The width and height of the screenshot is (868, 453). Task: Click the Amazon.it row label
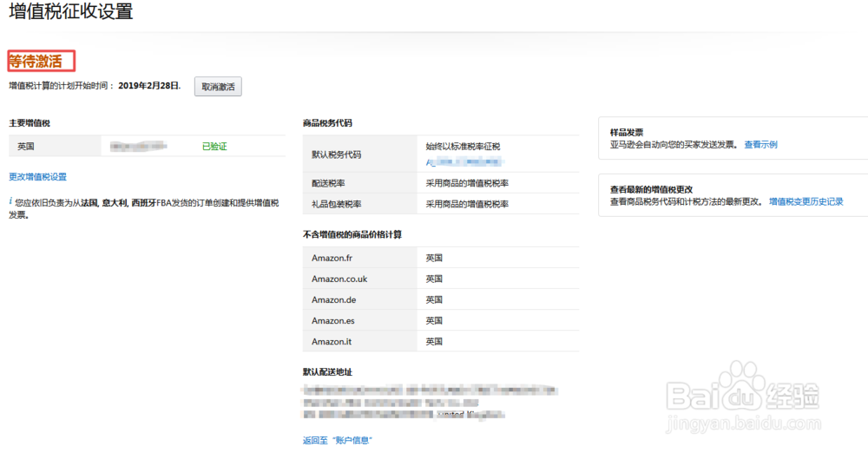point(332,342)
